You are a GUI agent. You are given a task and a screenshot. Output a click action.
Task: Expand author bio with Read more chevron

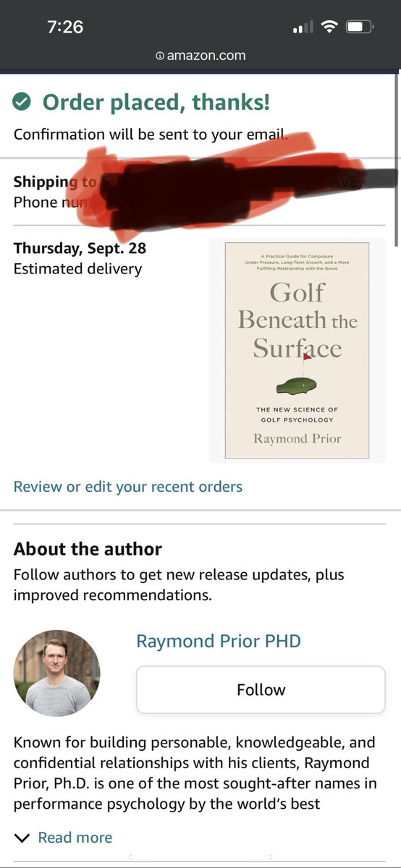click(22, 838)
